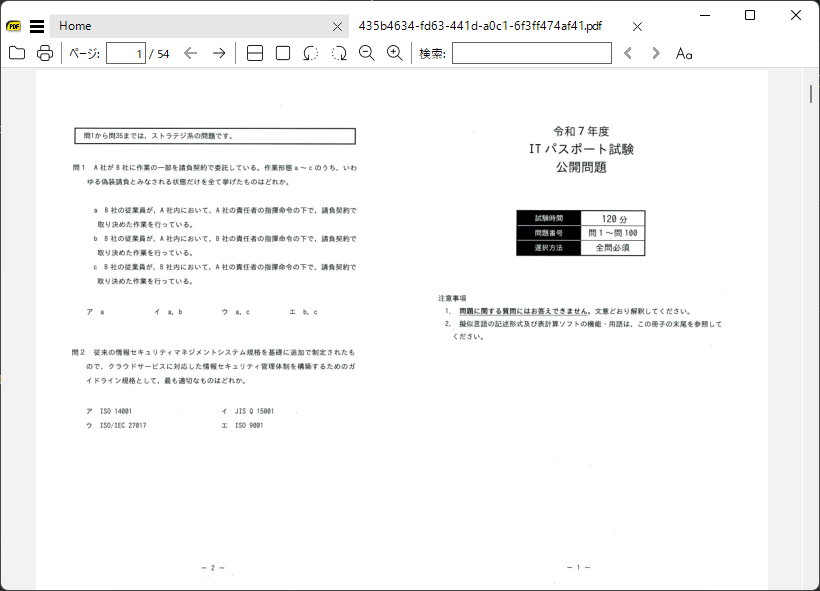Click the underlined '問題に関する質問にはお答えできません' text
The width and height of the screenshot is (820, 591).
click(x=524, y=311)
